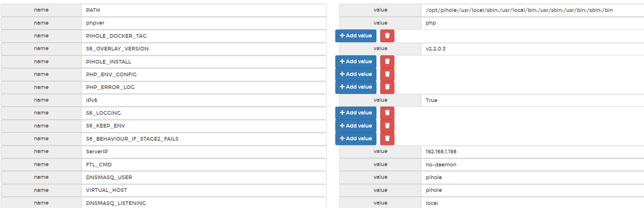The height and width of the screenshot is (208, 644).
Task: Select the FTL_CMD value no-daemon field
Action: click(x=532, y=165)
